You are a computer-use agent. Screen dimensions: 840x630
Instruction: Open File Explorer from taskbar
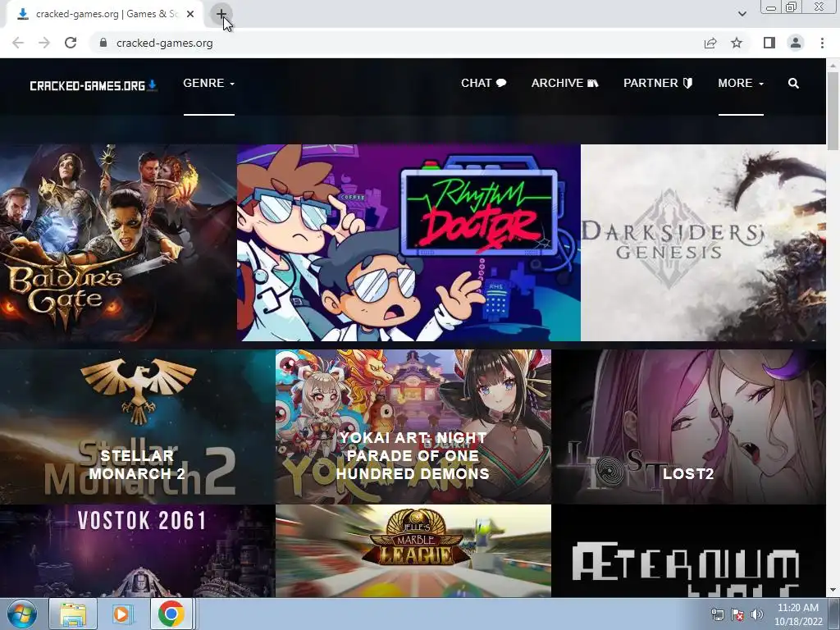pos(73,614)
